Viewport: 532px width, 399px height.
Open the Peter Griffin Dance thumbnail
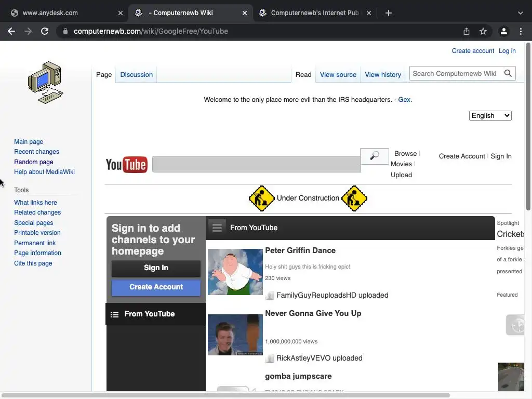coord(235,272)
